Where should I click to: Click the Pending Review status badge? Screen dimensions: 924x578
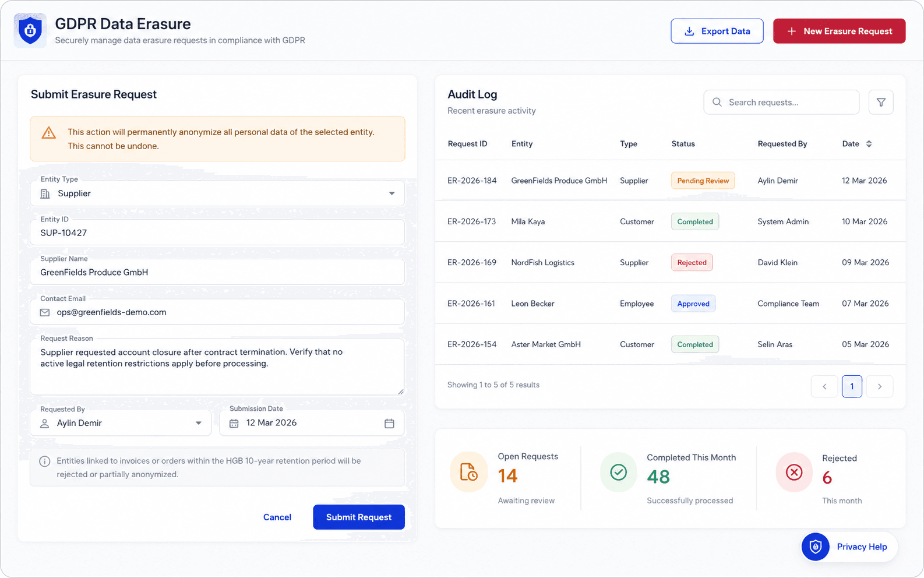(x=703, y=181)
